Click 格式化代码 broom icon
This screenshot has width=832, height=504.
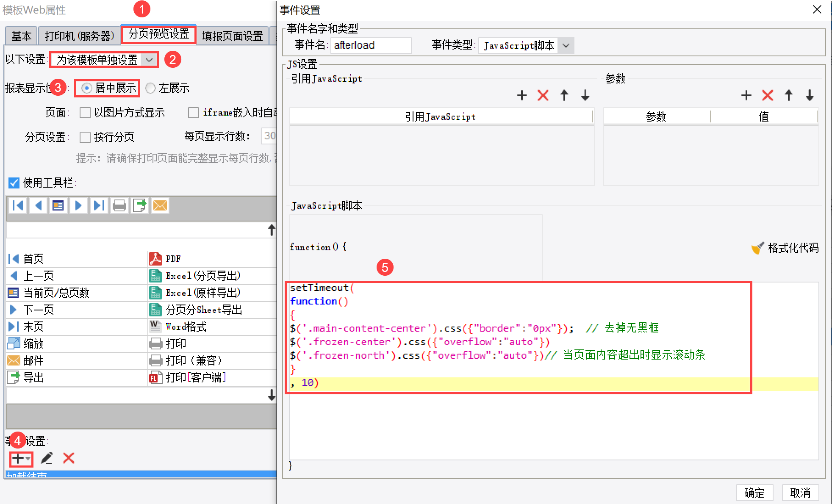758,248
